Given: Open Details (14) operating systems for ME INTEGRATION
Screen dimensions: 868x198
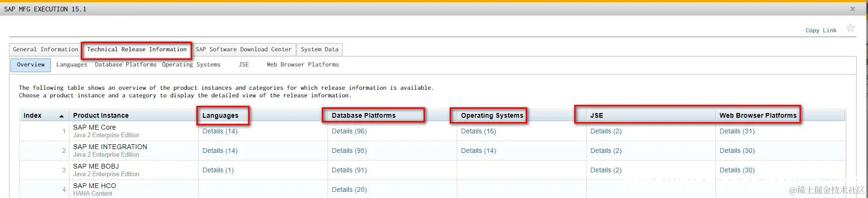Looking at the screenshot, I should pos(479,151).
